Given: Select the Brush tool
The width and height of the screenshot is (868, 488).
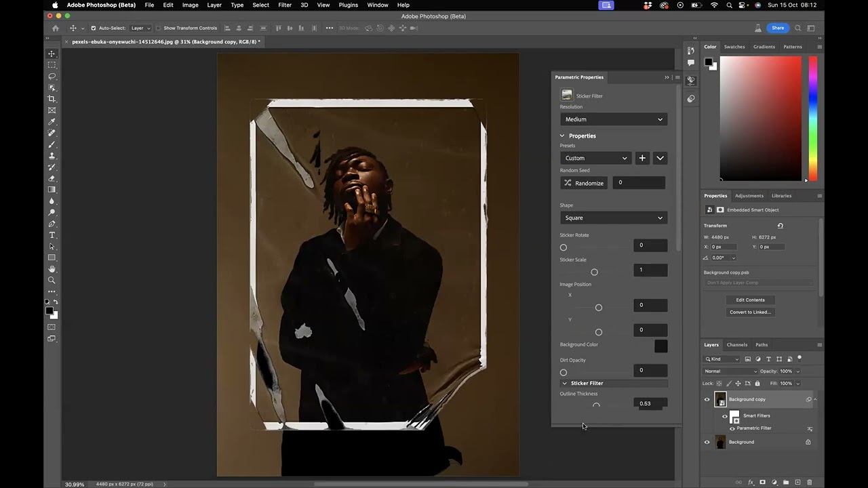Looking at the screenshot, I should [x=52, y=144].
